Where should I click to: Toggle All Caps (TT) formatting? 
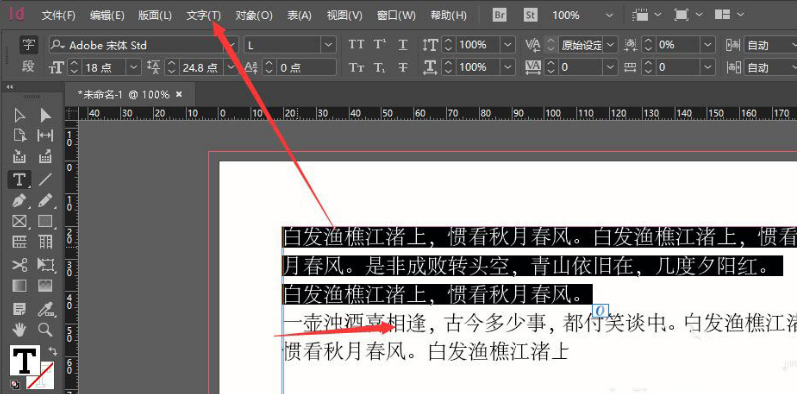pyautogui.click(x=356, y=45)
